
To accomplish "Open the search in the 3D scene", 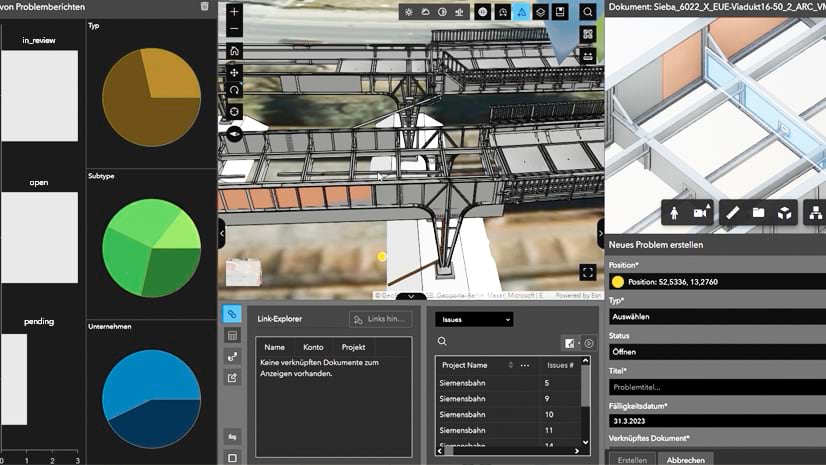I will click(588, 12).
